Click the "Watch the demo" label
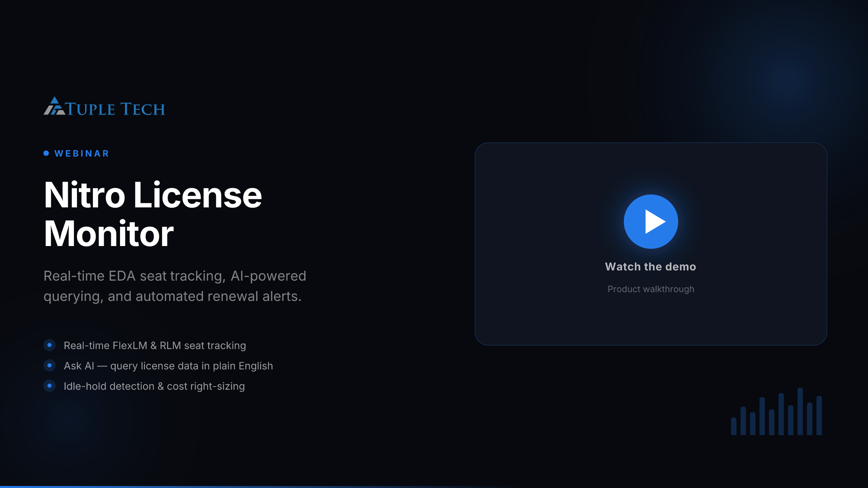The image size is (868, 488). pos(651,267)
